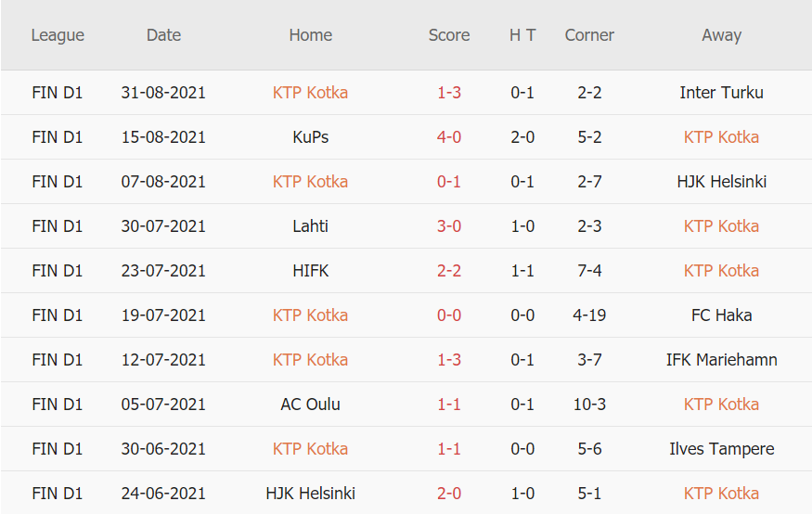Click the League column header

[58, 35]
